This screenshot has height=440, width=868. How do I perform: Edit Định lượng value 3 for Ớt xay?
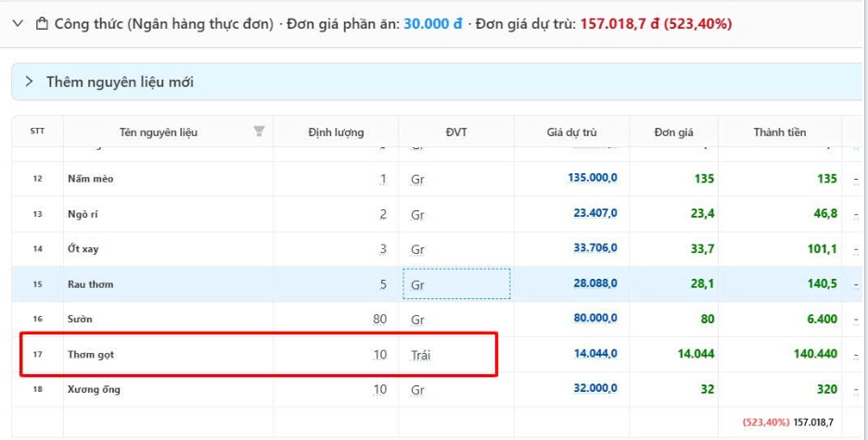tap(383, 249)
